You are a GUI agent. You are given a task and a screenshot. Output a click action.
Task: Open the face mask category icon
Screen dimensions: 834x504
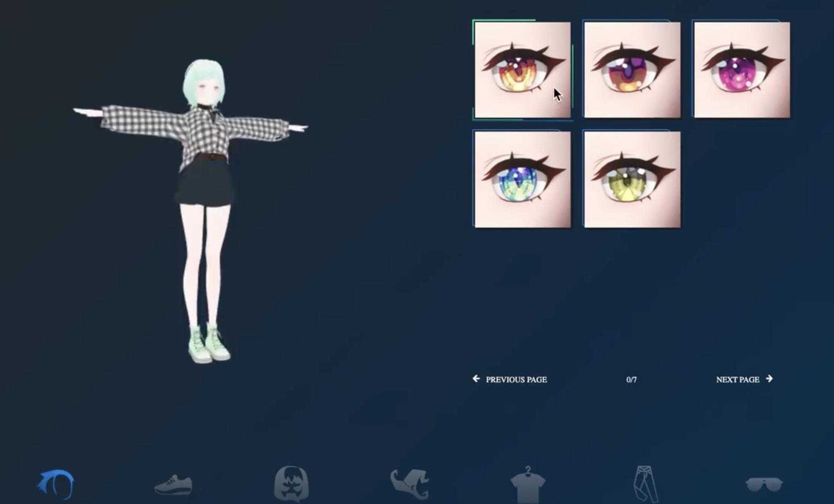291,484
